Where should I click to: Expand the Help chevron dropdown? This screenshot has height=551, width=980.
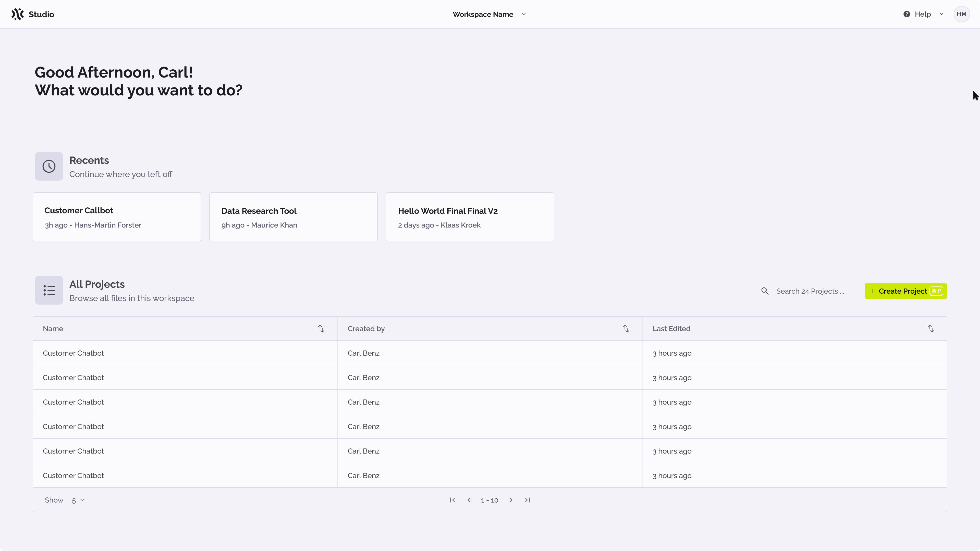[x=941, y=14]
